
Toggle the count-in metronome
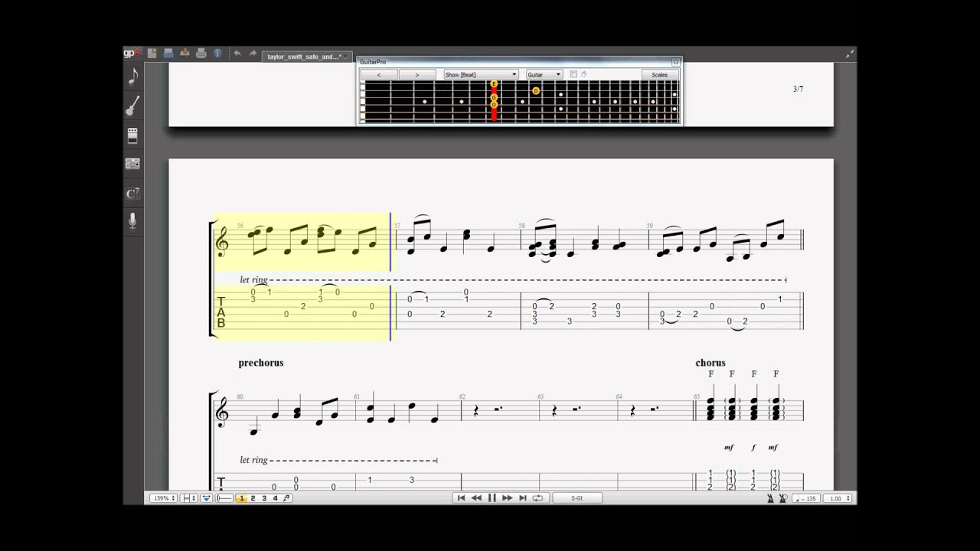point(782,498)
